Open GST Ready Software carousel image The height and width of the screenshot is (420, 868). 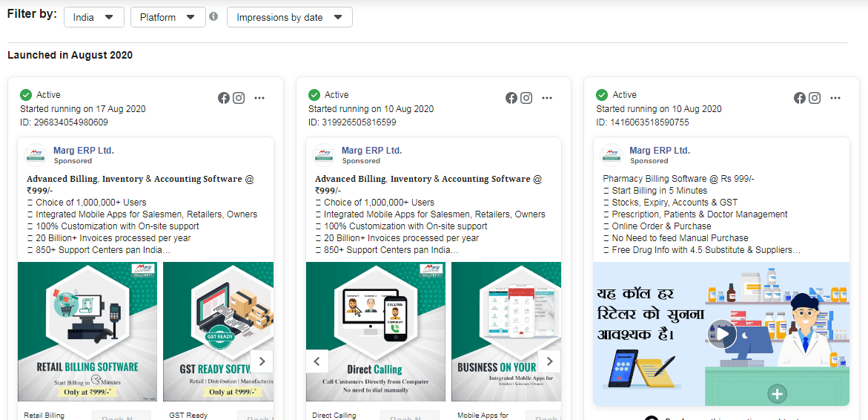219,332
